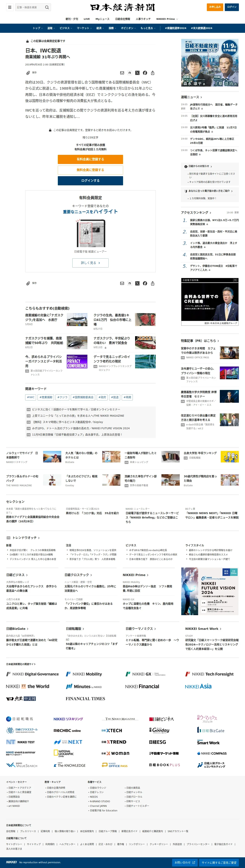Select the #IWC keyword tag
The image size is (245, 868).
[31, 397]
